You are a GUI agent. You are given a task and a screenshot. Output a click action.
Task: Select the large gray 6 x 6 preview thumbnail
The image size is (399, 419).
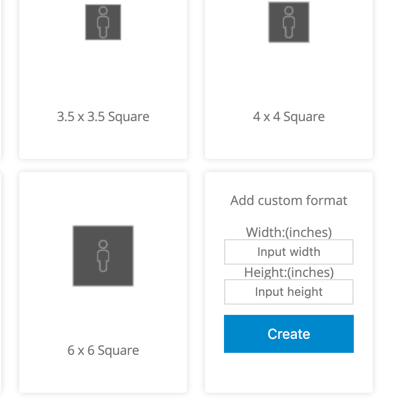click(x=103, y=256)
